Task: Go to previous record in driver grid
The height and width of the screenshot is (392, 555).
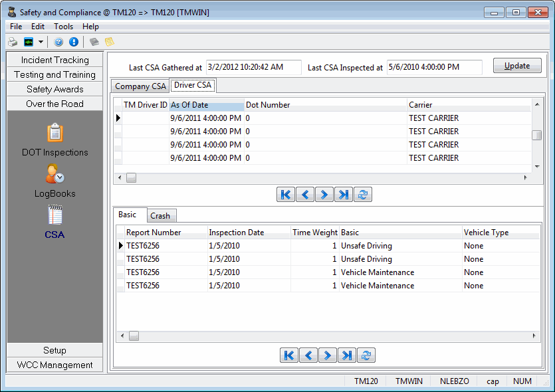Action: pyautogui.click(x=305, y=195)
